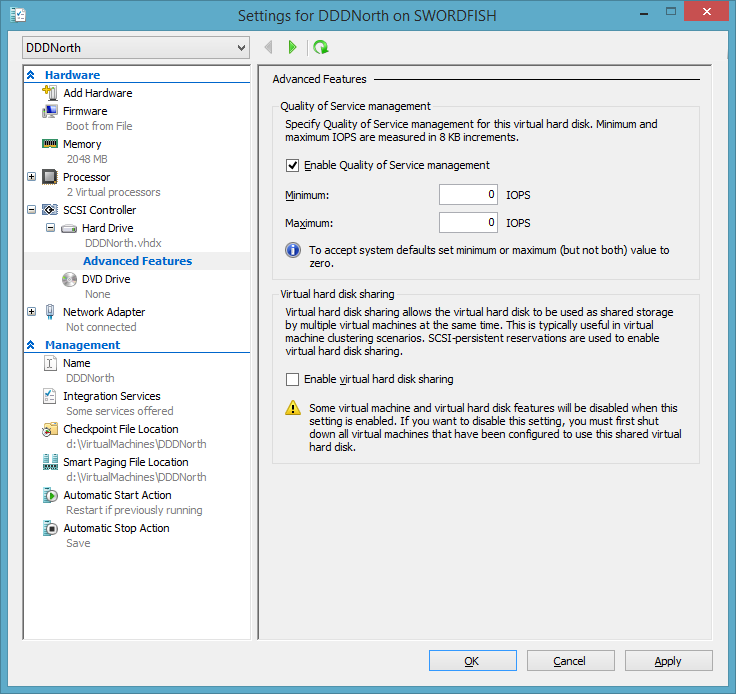Click the Cancel button
Viewport: 736px width, 694px height.
(x=570, y=661)
